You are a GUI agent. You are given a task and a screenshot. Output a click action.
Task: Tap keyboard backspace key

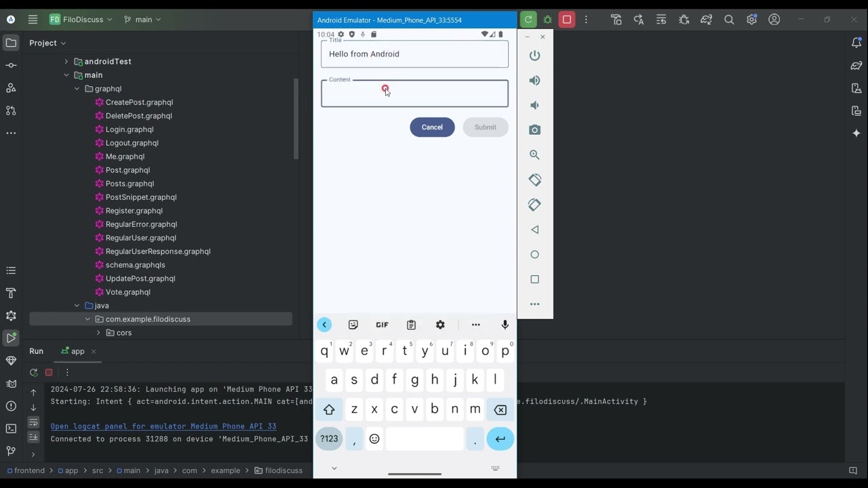[x=500, y=409]
